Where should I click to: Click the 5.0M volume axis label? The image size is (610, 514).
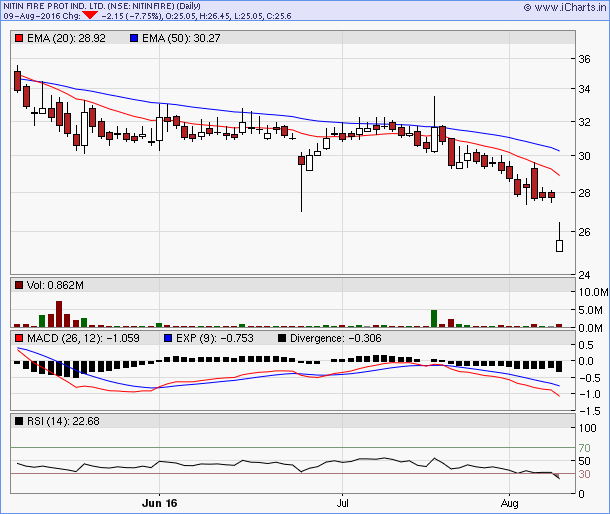coord(590,311)
